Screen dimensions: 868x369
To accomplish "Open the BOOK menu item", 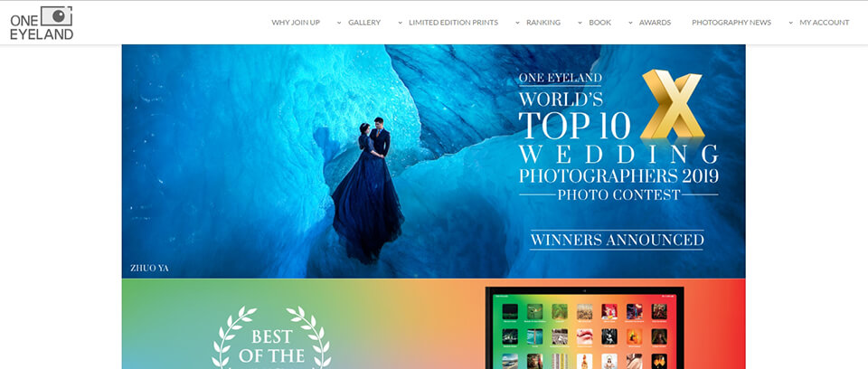I will (x=600, y=23).
